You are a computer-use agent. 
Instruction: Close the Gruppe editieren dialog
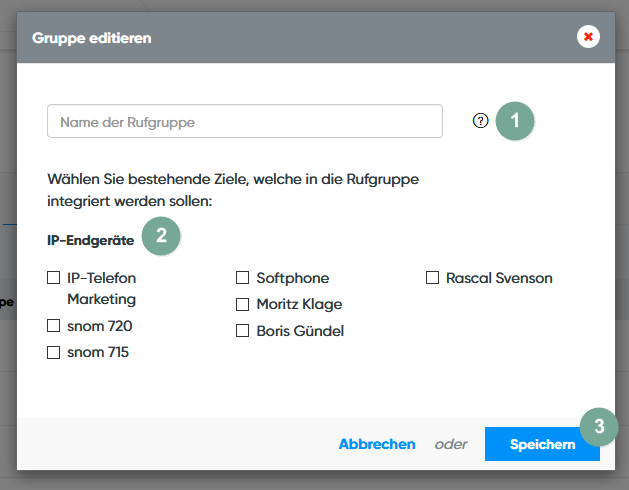(588, 37)
